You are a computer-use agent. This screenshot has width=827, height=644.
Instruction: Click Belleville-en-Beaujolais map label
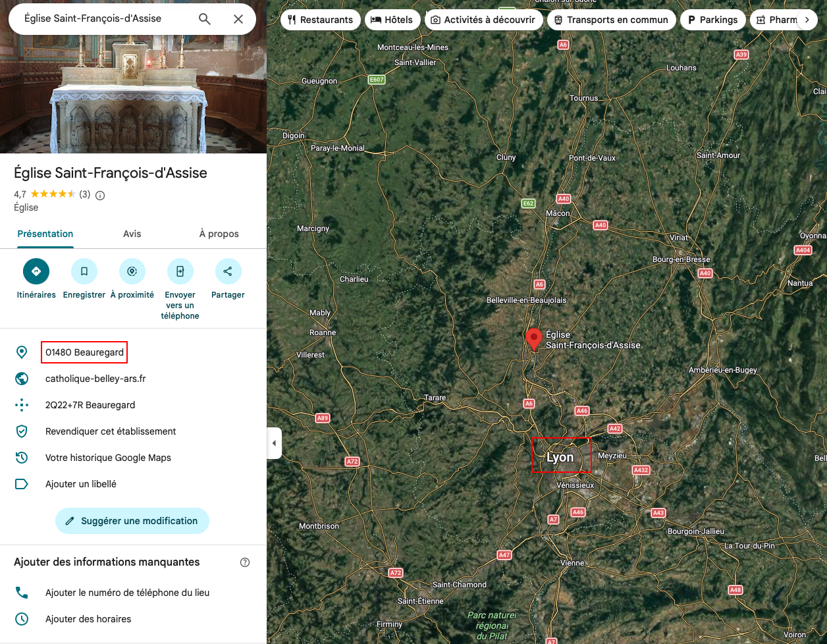click(x=526, y=300)
